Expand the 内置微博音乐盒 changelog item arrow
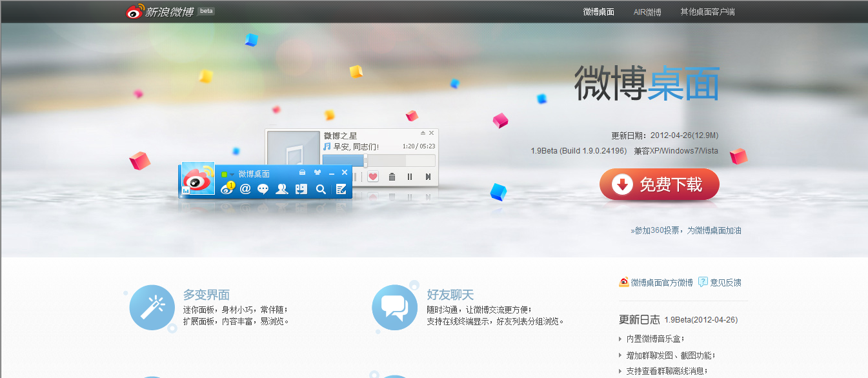This screenshot has height=378, width=868. tap(621, 339)
